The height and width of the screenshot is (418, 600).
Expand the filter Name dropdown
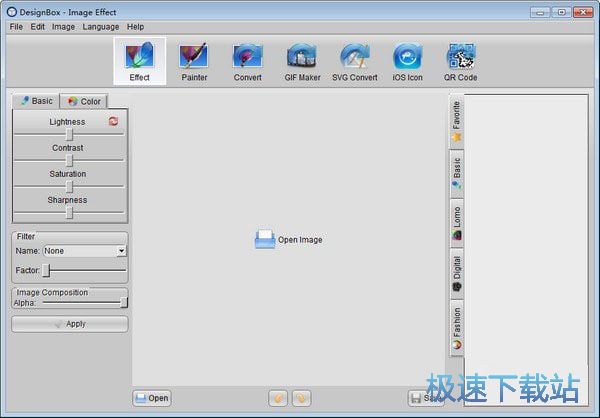(x=121, y=251)
